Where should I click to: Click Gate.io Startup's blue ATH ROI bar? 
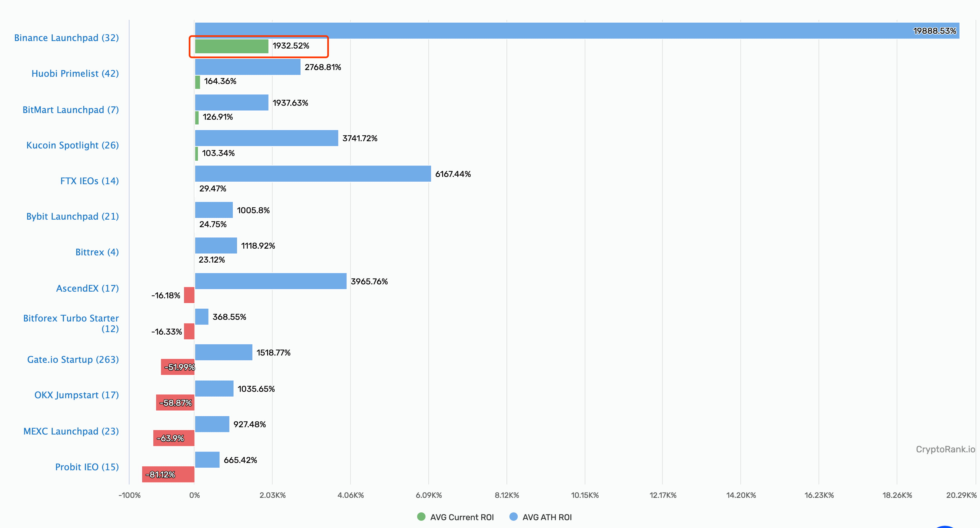click(224, 352)
